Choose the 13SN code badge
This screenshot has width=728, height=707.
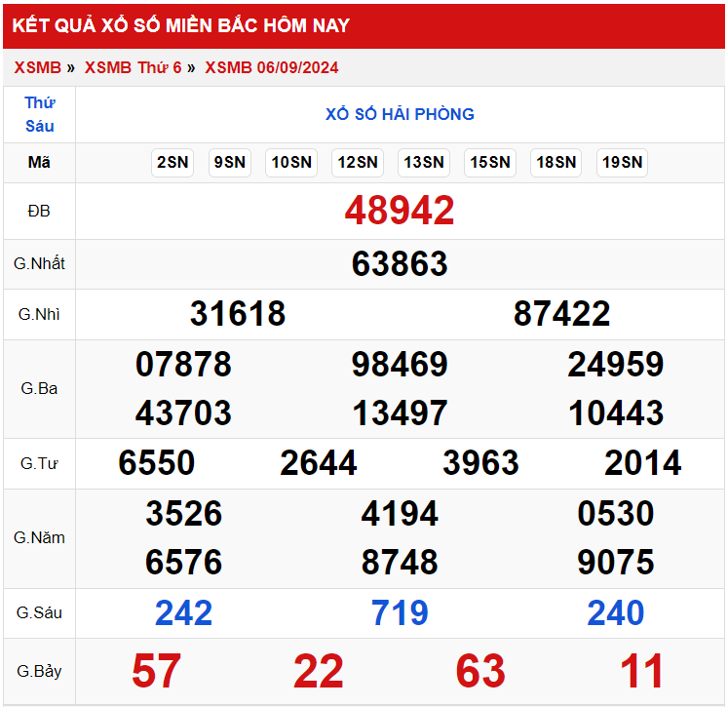pos(424,163)
